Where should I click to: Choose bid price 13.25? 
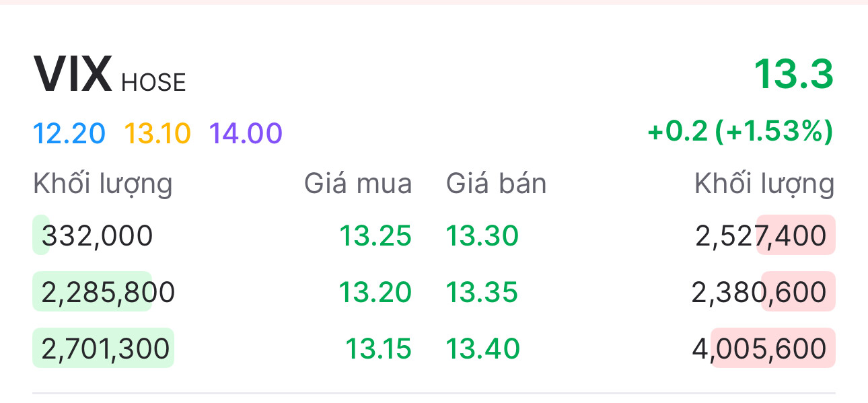(x=375, y=236)
